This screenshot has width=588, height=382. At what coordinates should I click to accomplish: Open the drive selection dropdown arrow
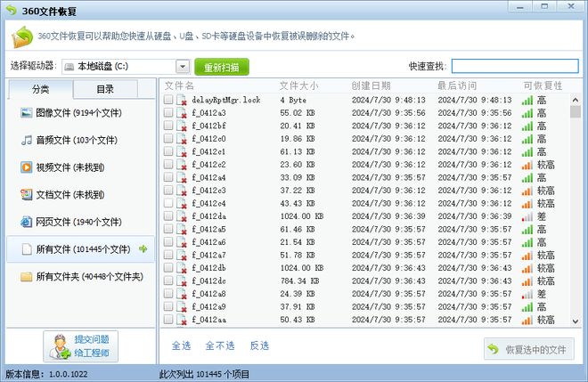(182, 66)
